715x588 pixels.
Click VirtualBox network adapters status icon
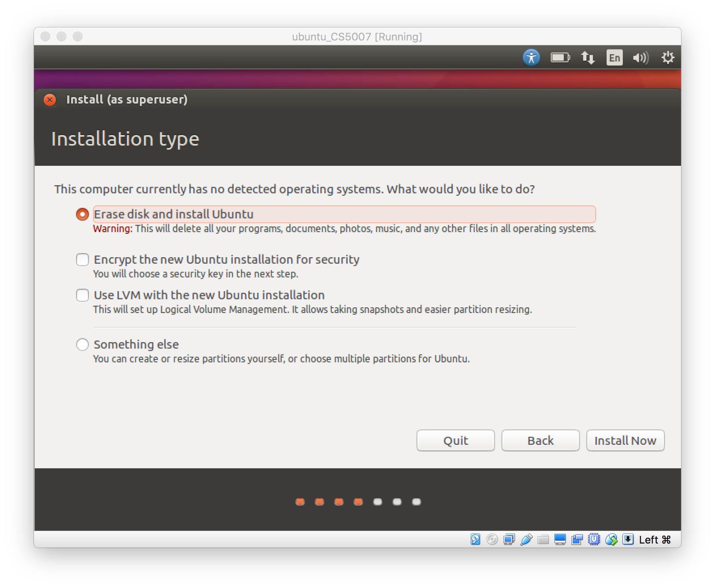(x=509, y=539)
